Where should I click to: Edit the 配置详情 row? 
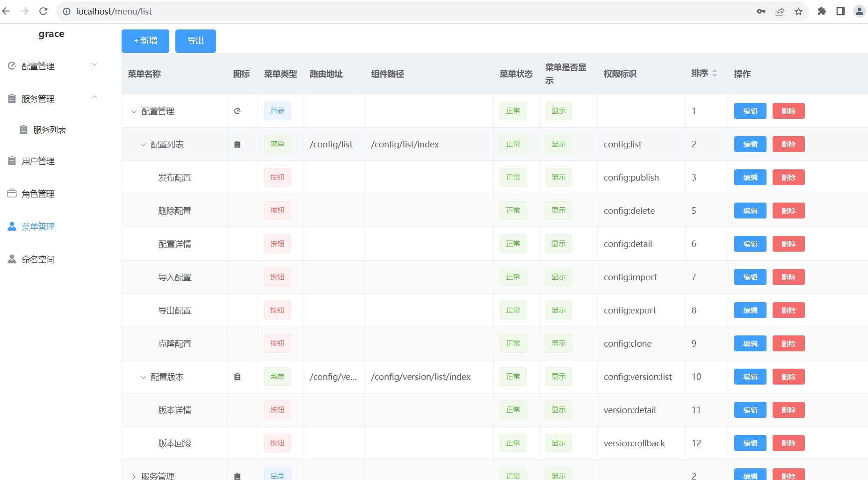tap(750, 244)
